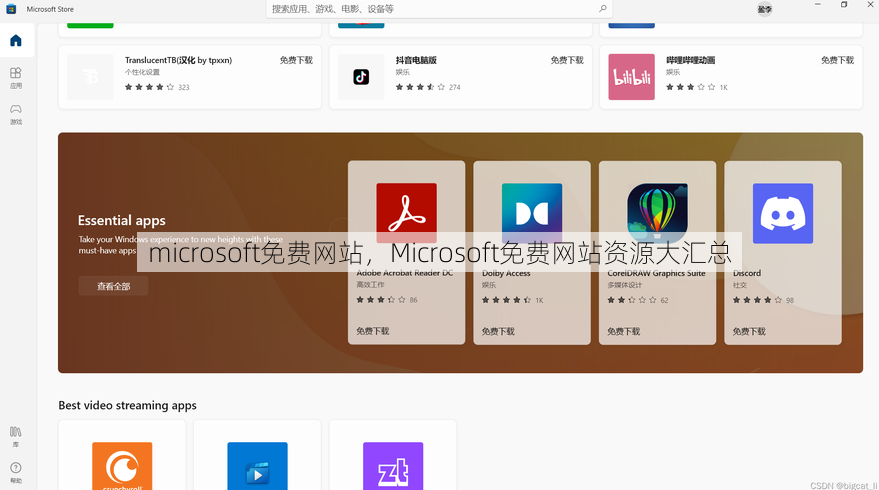Open the blue video player app icon
This screenshot has width=879, height=490.
tap(257, 466)
